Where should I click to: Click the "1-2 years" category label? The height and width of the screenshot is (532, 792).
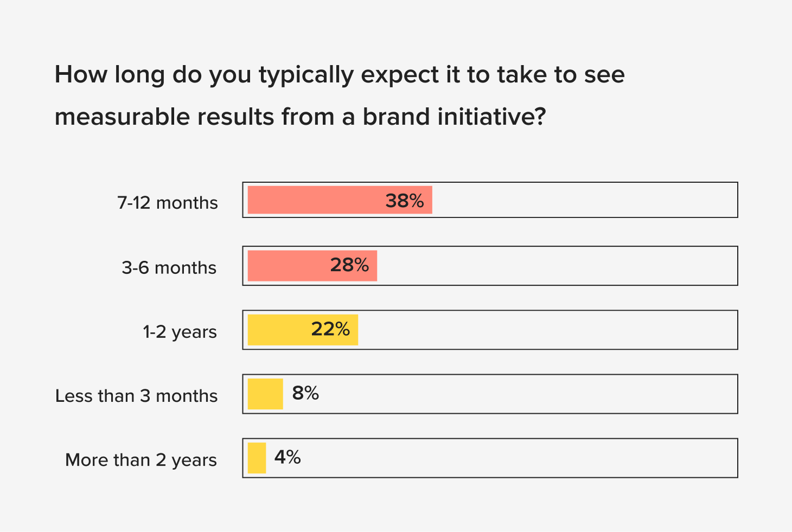(x=180, y=332)
